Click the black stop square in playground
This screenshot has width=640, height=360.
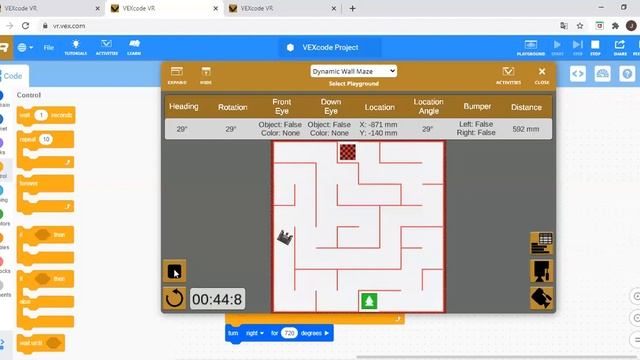(174, 271)
